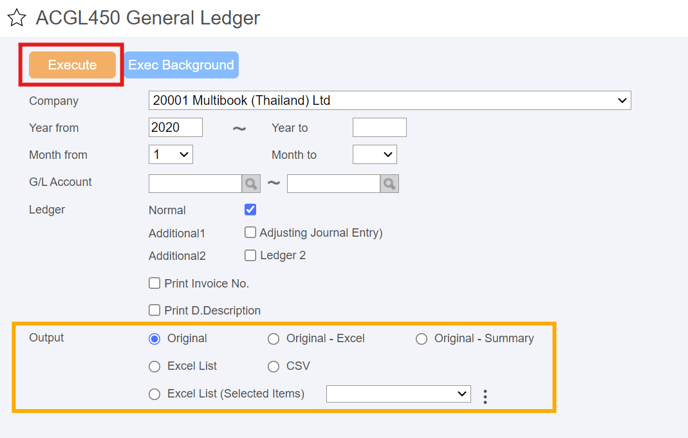
Task: Open the G/L Account to search magnifier
Action: click(x=389, y=184)
